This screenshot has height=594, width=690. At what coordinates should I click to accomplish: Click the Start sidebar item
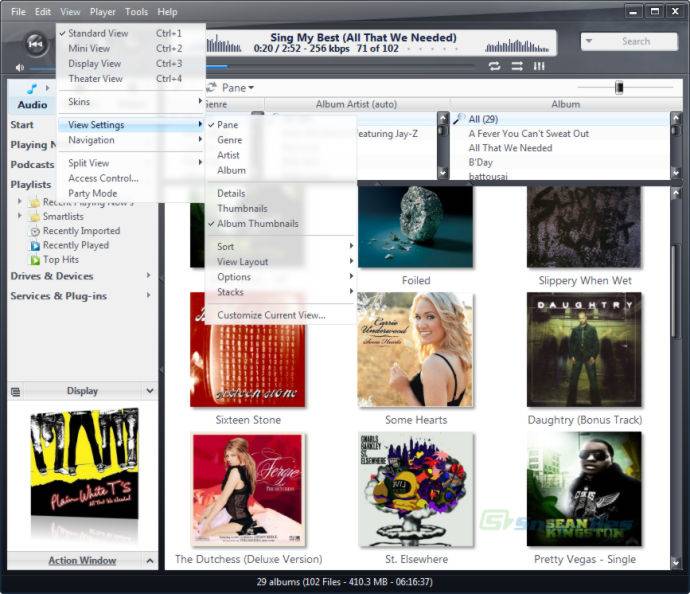[x=22, y=125]
